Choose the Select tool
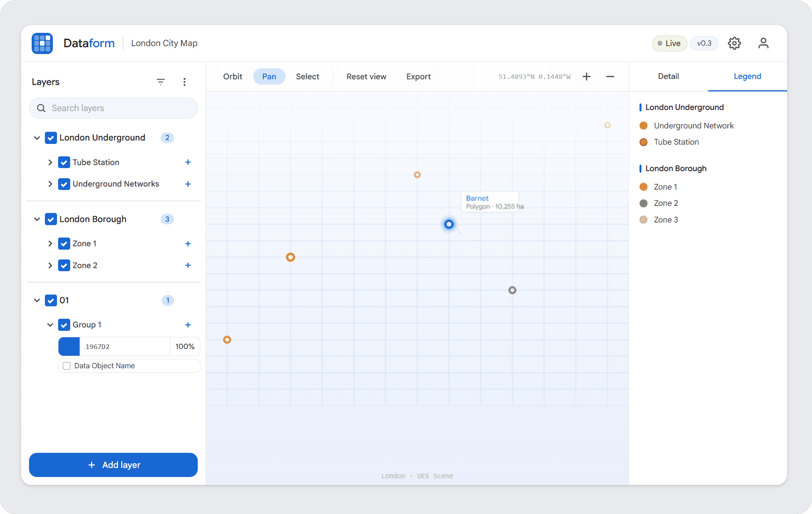Image resolution: width=812 pixels, height=514 pixels. tap(308, 77)
